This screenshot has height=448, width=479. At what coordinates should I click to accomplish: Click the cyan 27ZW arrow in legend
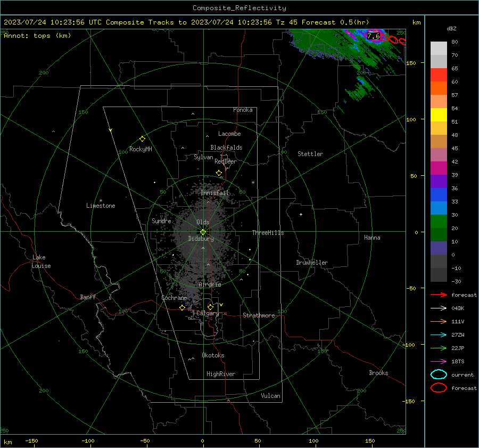point(439,335)
